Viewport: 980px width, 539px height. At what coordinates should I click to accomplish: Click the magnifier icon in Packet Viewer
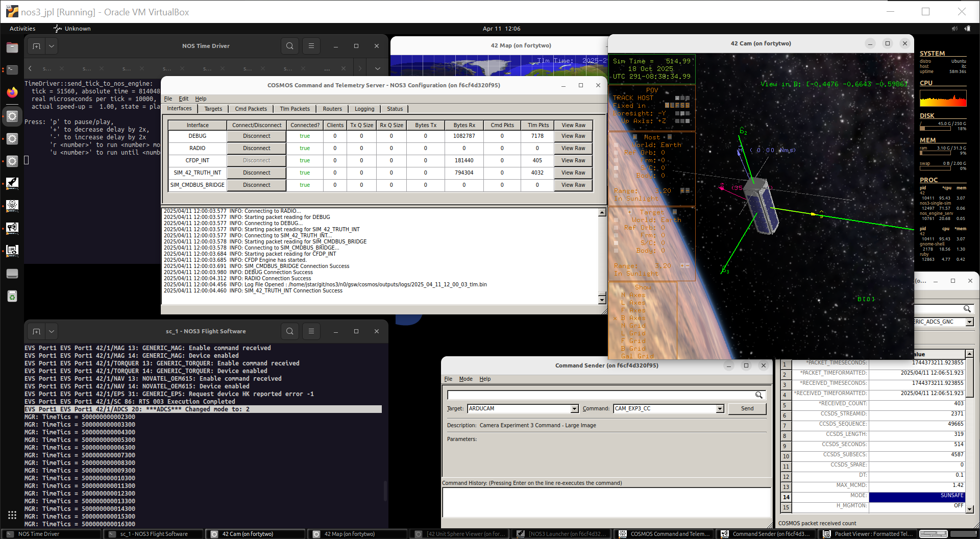click(x=967, y=309)
